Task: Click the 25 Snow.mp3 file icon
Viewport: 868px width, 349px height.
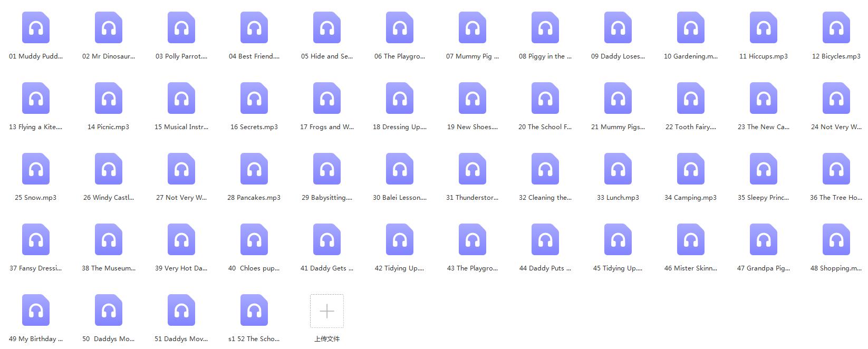Action: coord(36,169)
